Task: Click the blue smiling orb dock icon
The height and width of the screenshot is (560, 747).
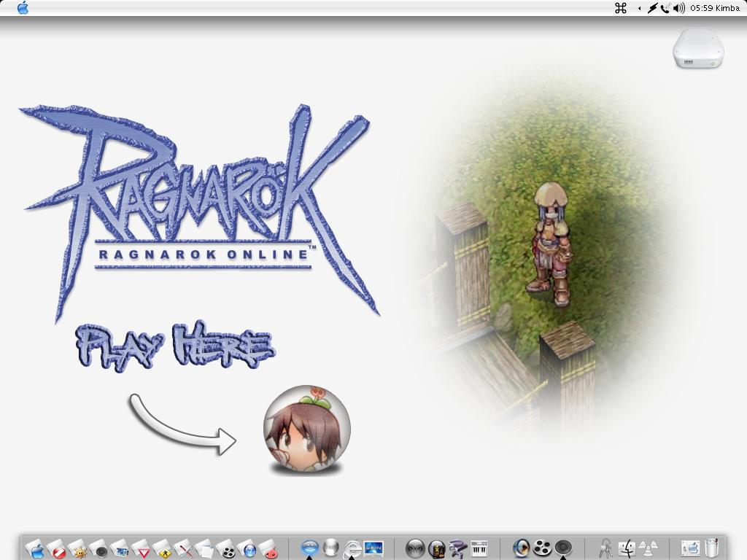Action: coord(309,548)
